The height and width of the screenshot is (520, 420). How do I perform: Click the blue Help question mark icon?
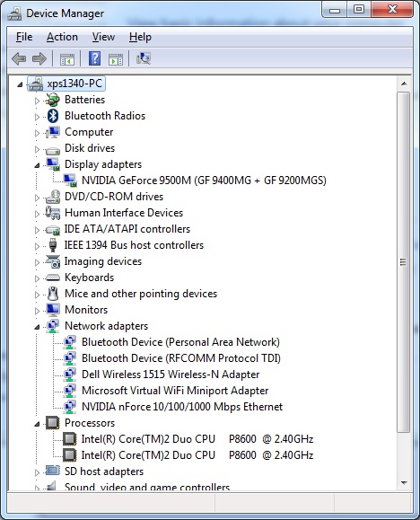[x=94, y=58]
